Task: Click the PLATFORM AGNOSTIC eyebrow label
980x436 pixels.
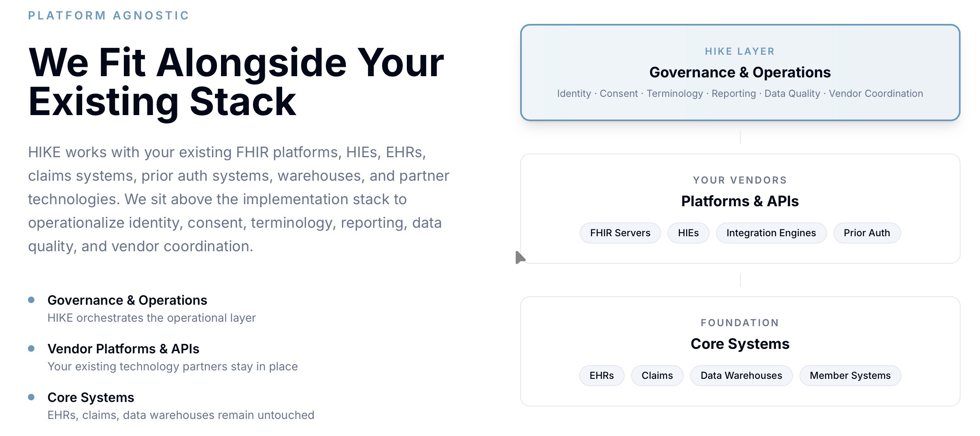Action: click(x=108, y=15)
